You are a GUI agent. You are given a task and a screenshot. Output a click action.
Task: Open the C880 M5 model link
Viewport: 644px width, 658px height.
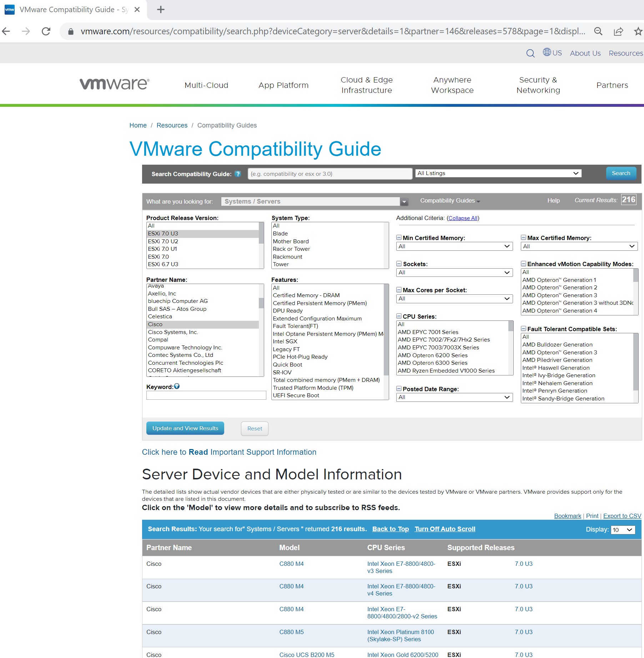[291, 632]
